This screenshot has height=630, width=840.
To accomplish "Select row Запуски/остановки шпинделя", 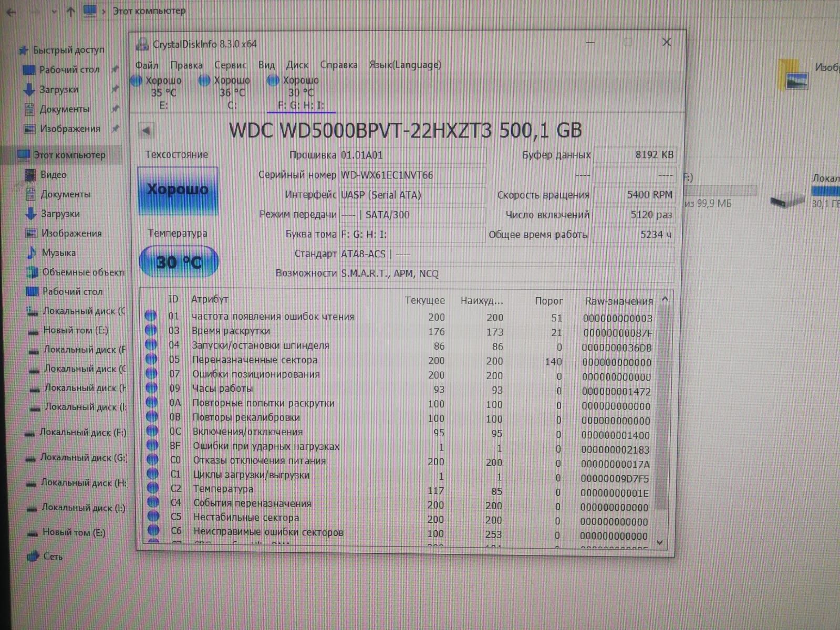I will click(x=399, y=346).
